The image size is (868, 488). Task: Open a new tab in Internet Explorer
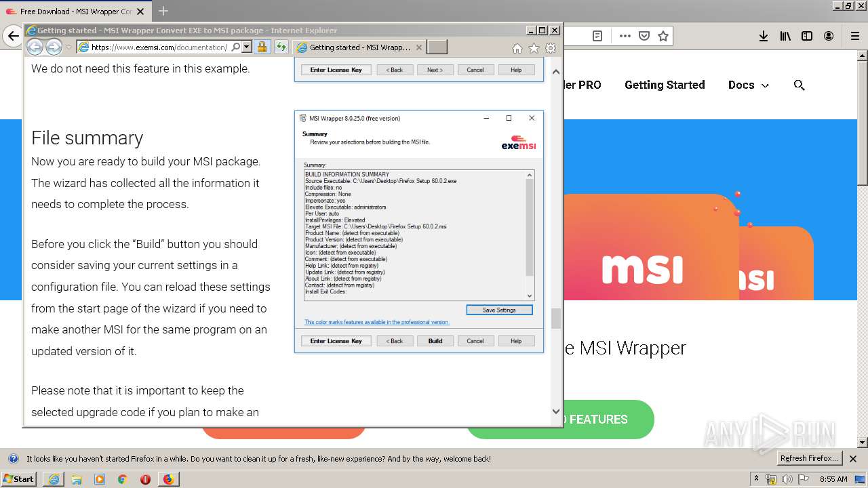pos(437,47)
